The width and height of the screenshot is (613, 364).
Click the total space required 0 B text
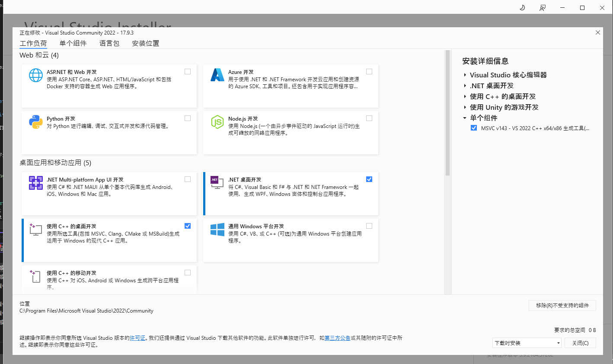click(x=575, y=330)
